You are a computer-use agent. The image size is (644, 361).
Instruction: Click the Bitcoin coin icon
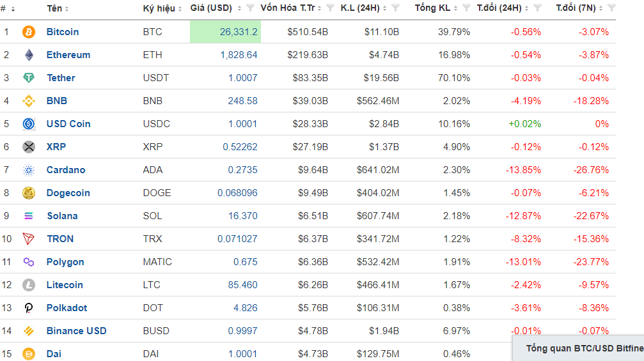click(29, 31)
